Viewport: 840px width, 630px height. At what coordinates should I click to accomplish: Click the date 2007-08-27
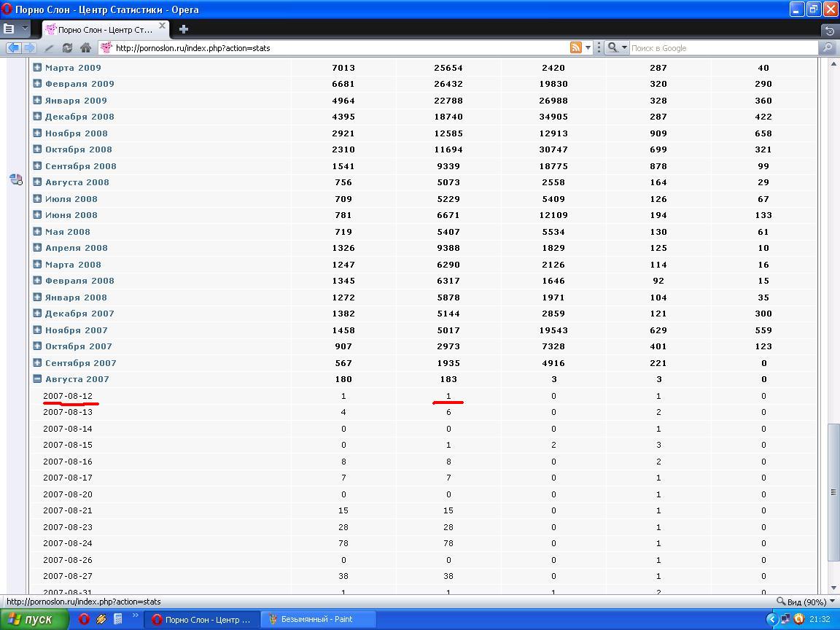click(68, 576)
